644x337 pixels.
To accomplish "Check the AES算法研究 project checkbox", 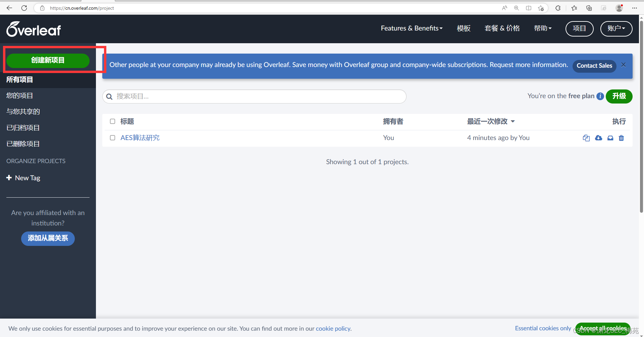I will click(x=113, y=138).
